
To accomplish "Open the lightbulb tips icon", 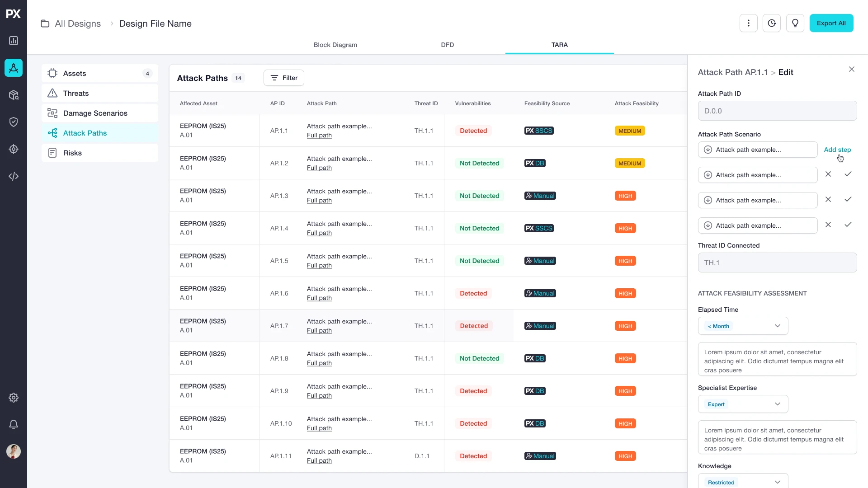I will tap(795, 23).
